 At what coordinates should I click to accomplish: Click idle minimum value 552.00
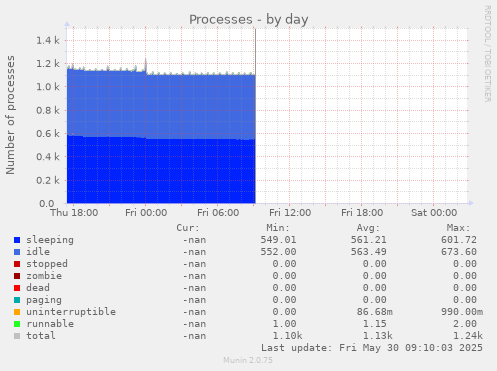(x=278, y=252)
